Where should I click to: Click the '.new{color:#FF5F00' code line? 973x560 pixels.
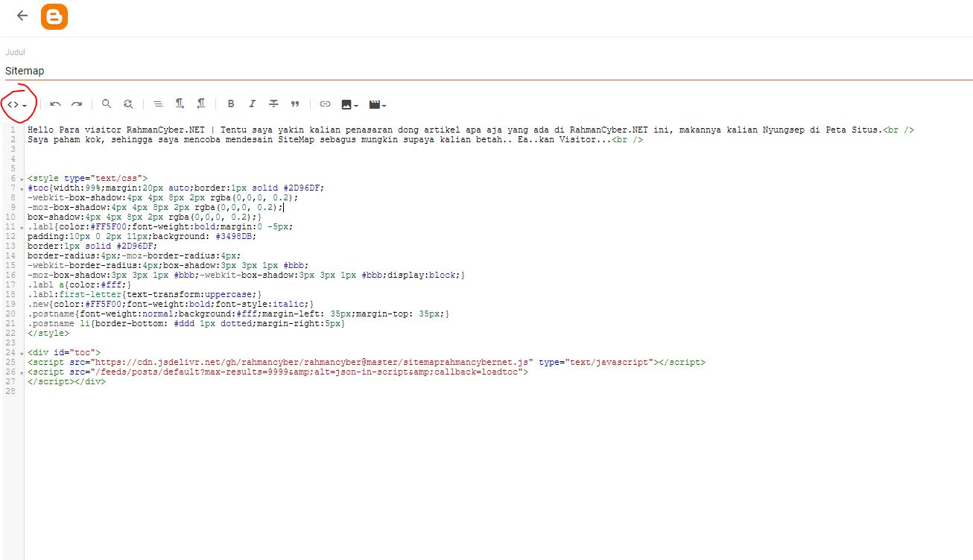coord(171,305)
